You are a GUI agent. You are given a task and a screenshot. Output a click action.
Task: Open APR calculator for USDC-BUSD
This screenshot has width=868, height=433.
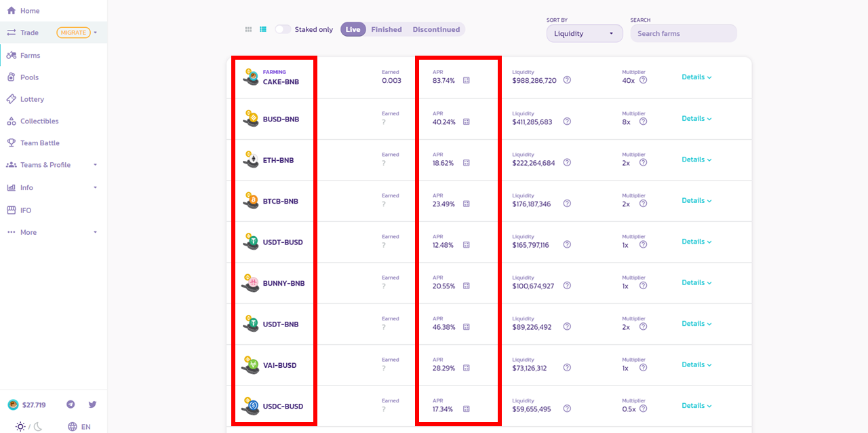click(x=467, y=409)
